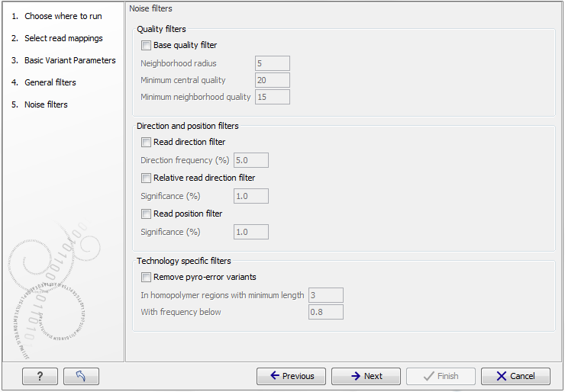Select step 1 Choose where to run
The image size is (565, 392).
coord(63,16)
